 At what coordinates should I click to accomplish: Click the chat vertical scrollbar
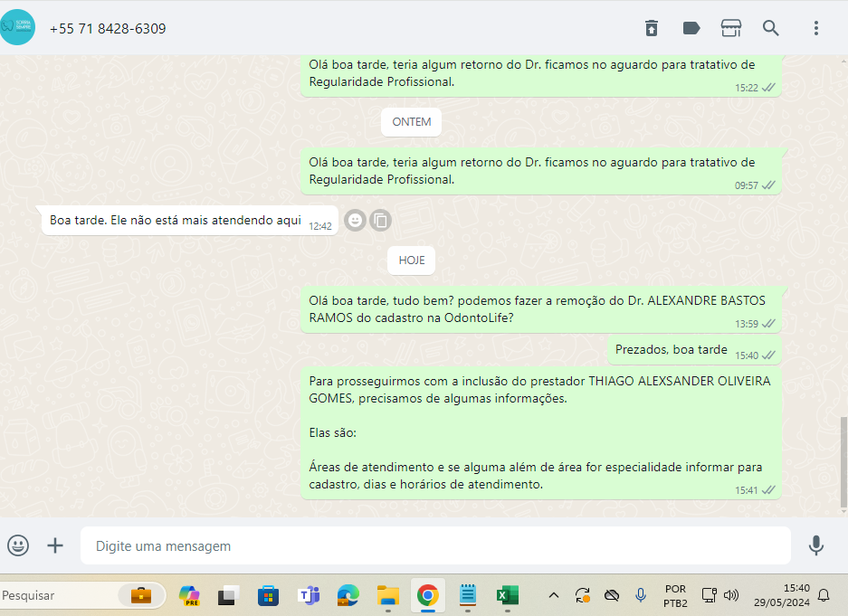pos(843,462)
